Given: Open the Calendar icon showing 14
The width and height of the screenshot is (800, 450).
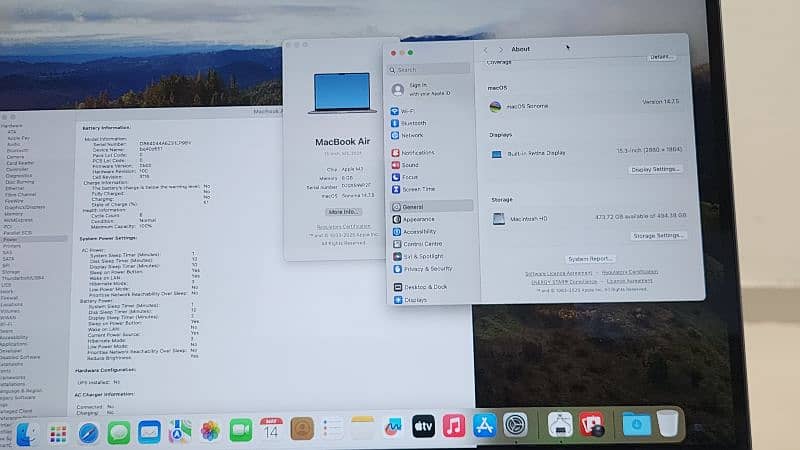Looking at the screenshot, I should [x=271, y=430].
